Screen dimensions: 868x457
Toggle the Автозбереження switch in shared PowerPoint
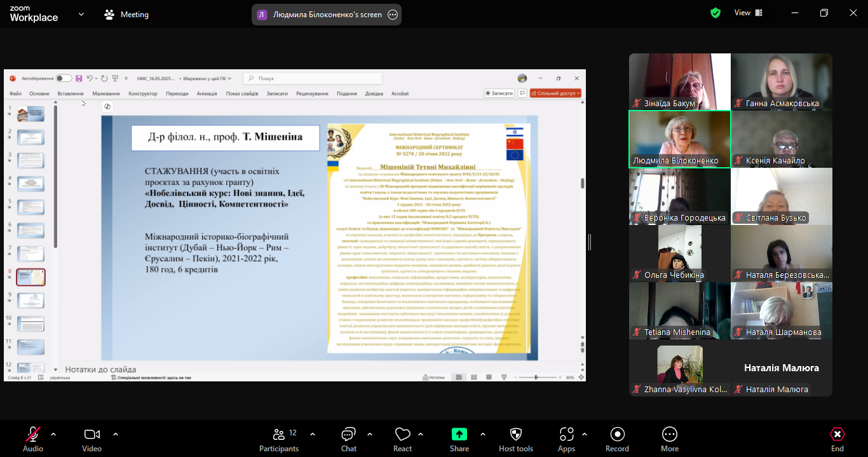click(x=64, y=78)
